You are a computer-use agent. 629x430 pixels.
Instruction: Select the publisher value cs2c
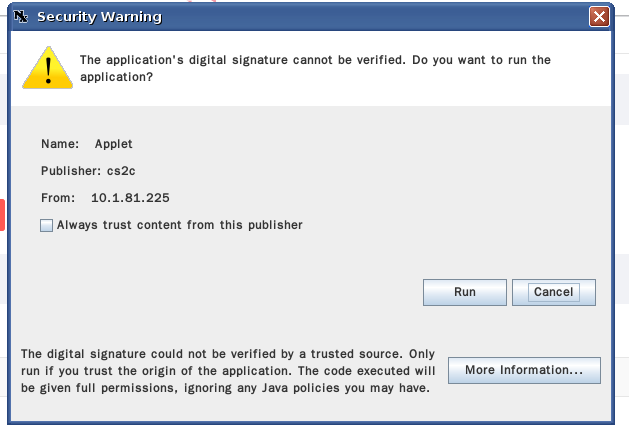(121, 171)
